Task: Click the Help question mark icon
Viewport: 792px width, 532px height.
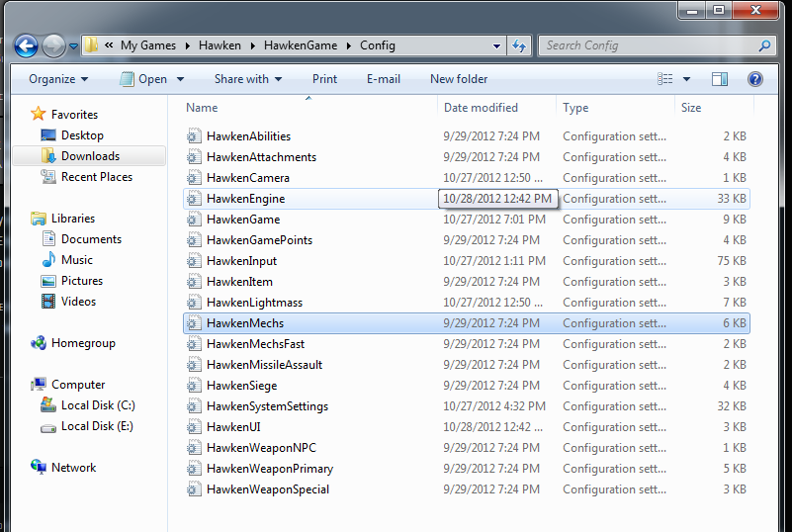Action: 754,79
